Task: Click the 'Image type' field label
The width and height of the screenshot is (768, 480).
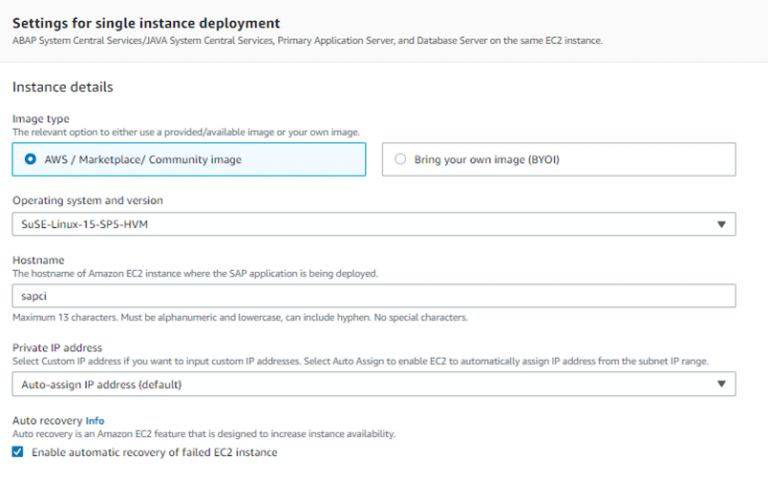Action: (40, 119)
